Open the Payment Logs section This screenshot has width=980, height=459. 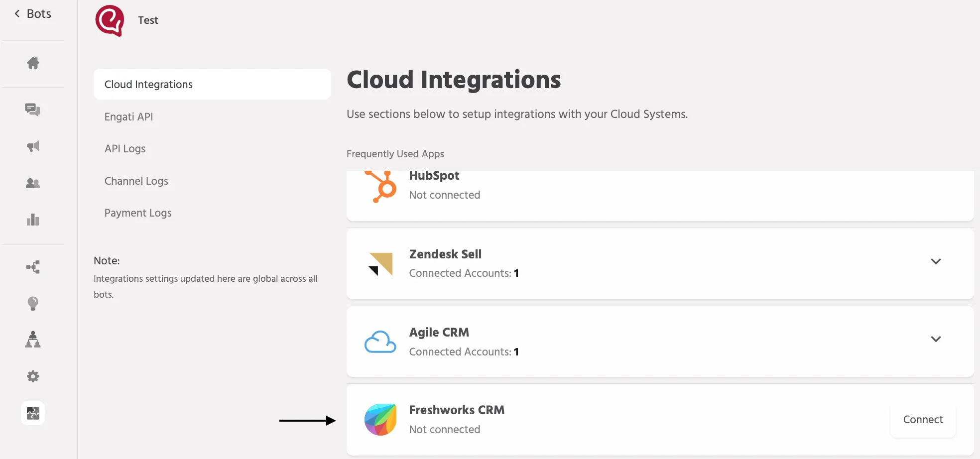click(x=138, y=213)
